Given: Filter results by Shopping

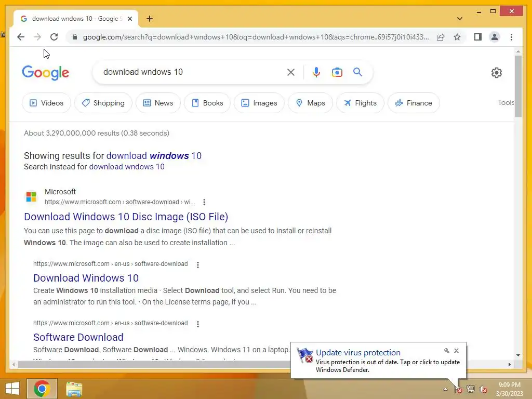Looking at the screenshot, I should pos(103,103).
